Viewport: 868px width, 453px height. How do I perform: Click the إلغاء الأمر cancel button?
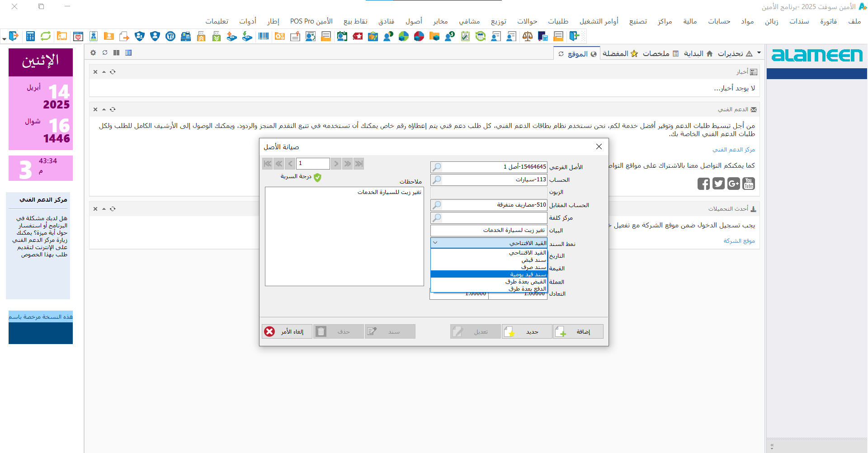coord(287,332)
